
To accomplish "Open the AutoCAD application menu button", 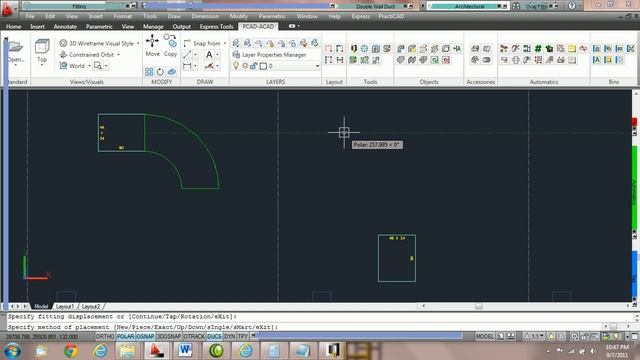I will (7, 10).
